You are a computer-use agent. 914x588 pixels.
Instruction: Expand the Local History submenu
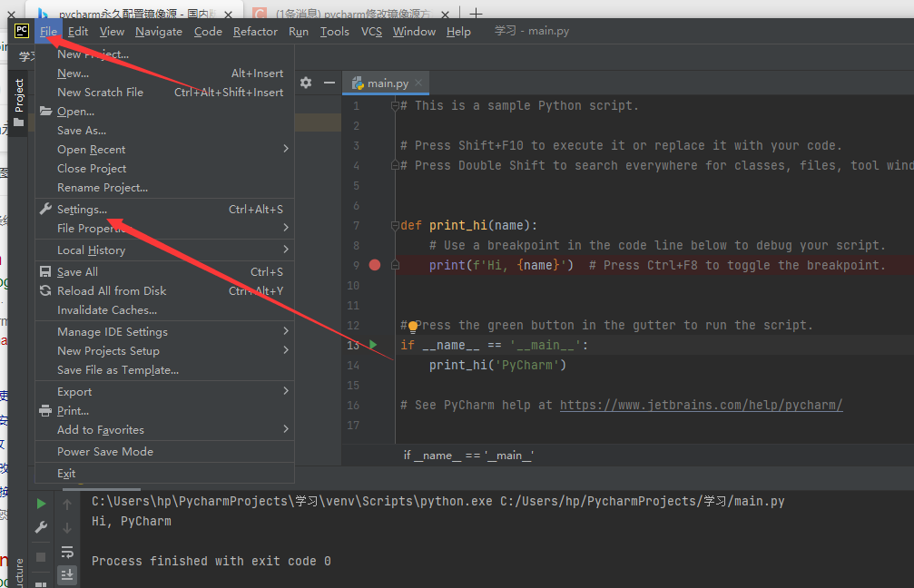pos(286,250)
